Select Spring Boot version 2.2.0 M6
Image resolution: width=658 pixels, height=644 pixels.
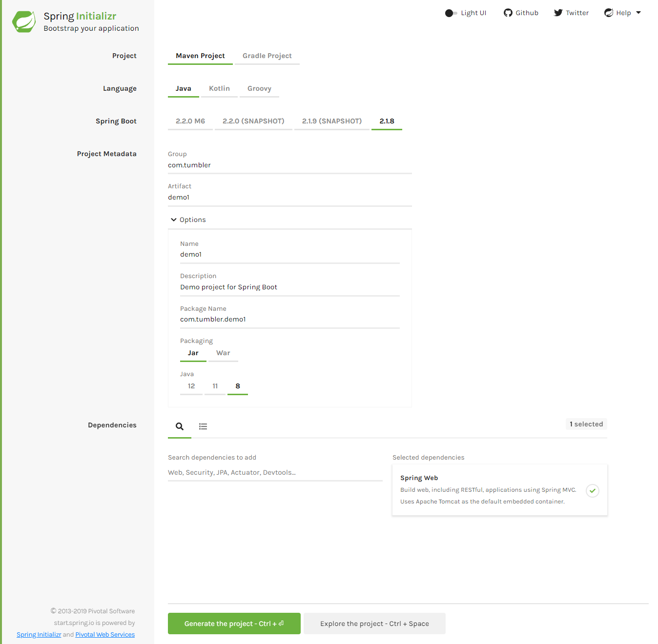click(x=190, y=121)
